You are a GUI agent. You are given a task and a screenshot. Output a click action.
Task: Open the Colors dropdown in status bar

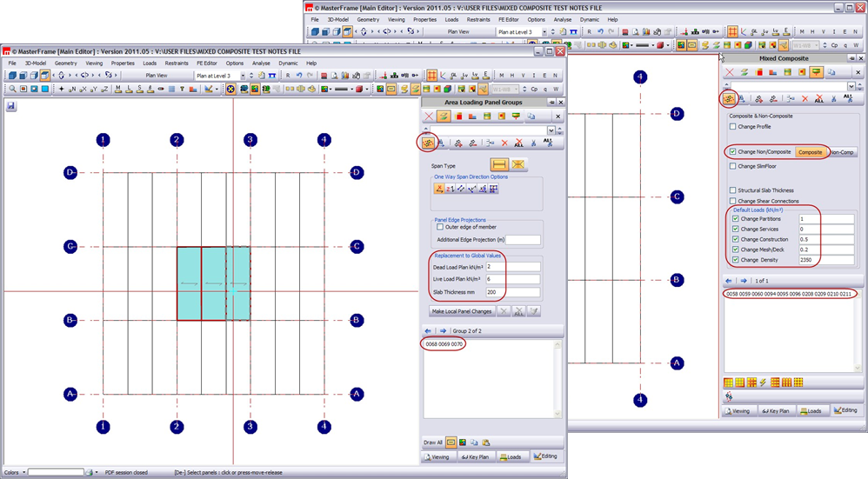[23, 472]
